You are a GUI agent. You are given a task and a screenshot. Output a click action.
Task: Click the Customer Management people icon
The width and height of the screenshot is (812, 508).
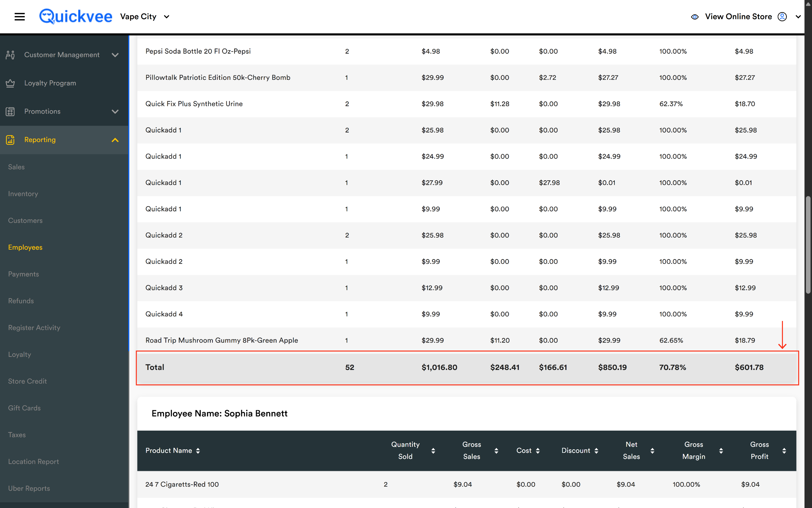(x=10, y=55)
